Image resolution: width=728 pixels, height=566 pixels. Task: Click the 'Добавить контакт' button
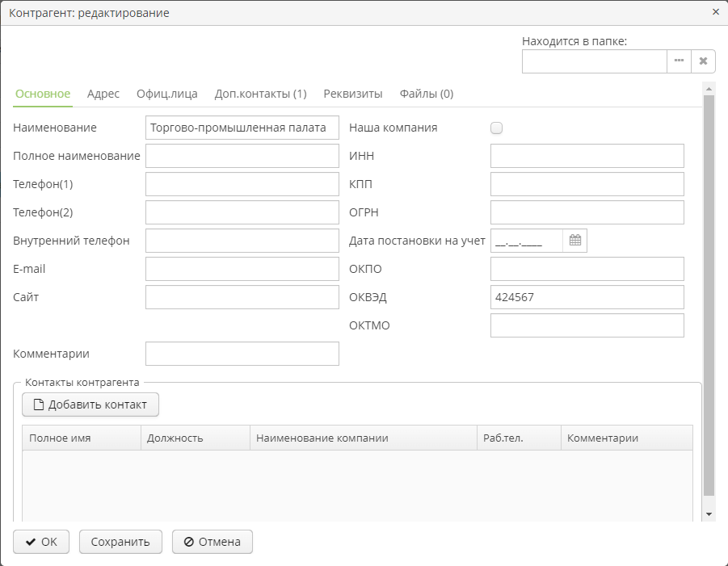coord(90,405)
